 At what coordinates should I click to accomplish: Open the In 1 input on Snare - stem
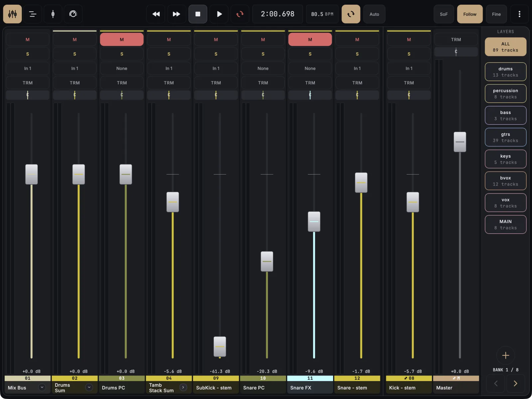coord(357,68)
